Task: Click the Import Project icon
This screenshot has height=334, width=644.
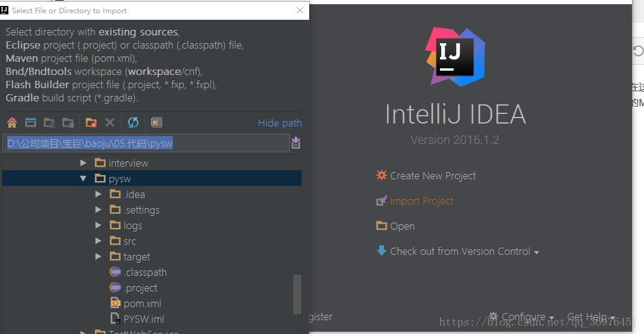Action: coord(382,201)
